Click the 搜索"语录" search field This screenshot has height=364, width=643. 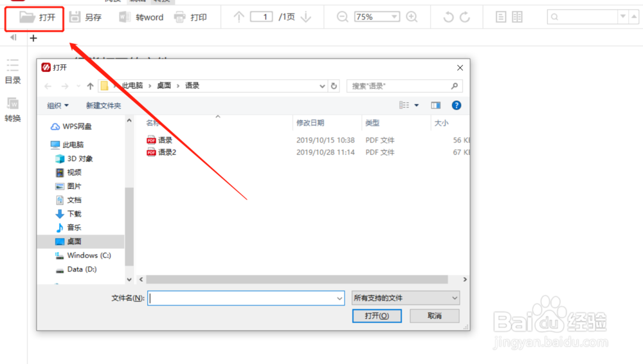coord(404,86)
